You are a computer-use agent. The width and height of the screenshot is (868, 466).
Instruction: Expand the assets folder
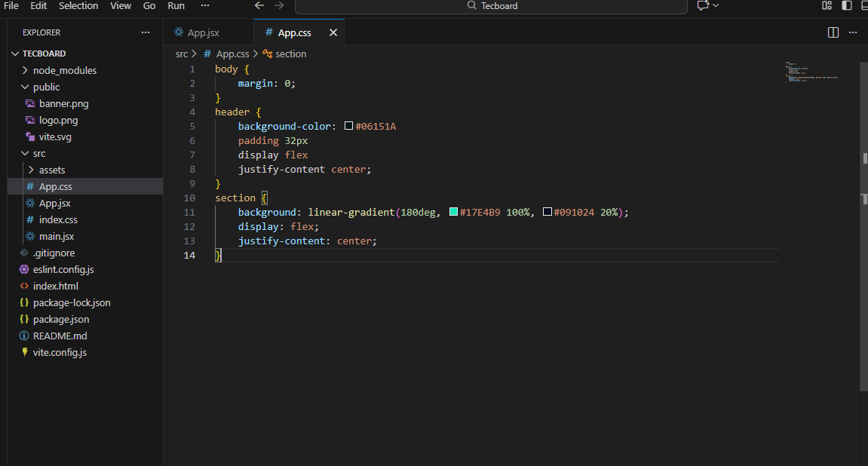(x=52, y=170)
